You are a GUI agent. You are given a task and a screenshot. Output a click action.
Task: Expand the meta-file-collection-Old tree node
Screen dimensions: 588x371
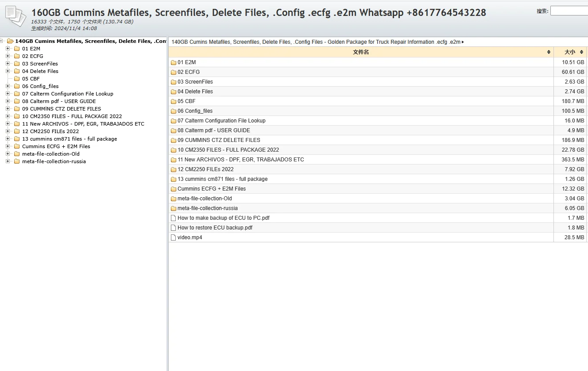(8, 154)
